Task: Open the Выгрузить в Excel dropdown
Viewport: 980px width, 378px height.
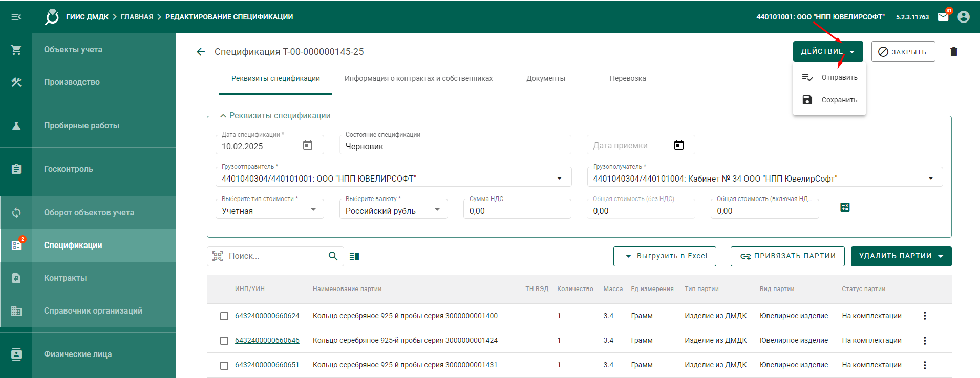Action: coord(665,256)
